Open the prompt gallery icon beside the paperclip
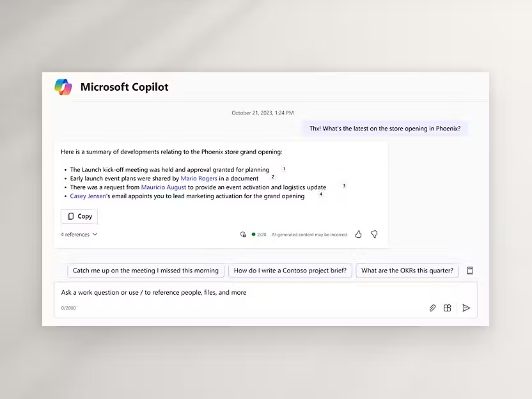 (x=448, y=308)
